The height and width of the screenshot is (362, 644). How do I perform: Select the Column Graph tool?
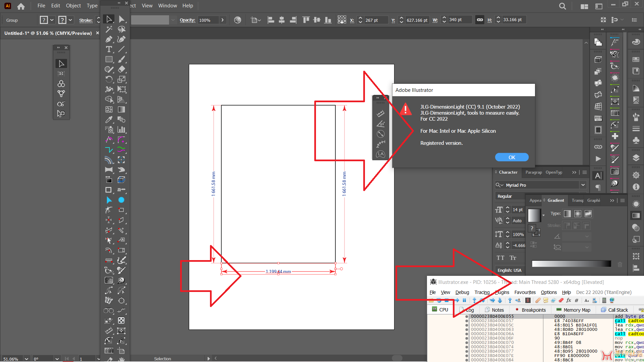click(x=121, y=130)
